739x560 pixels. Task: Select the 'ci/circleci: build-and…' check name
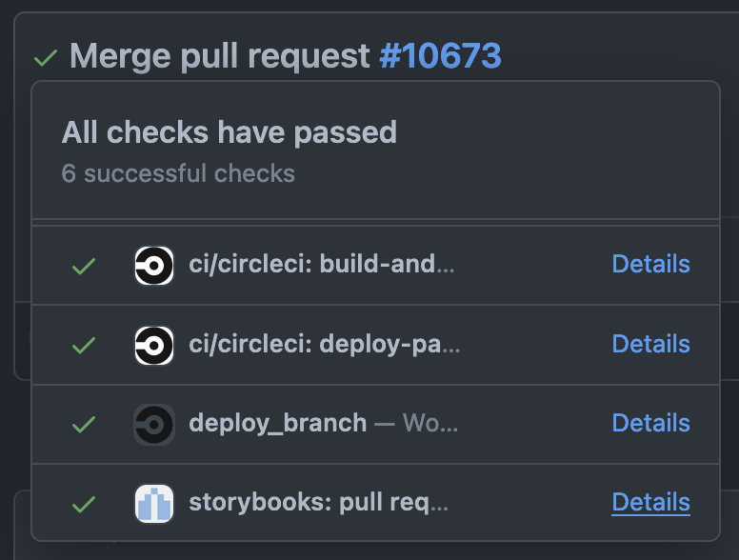pyautogui.click(x=322, y=264)
